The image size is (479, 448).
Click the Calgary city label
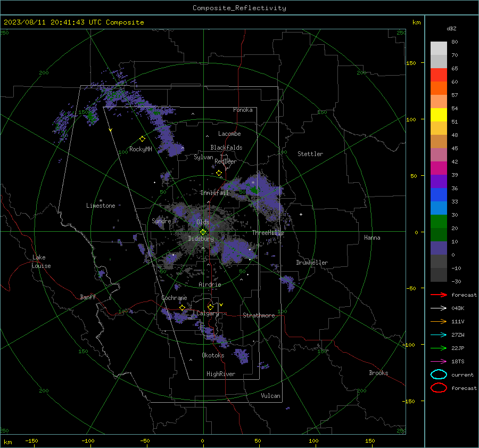coord(208,313)
